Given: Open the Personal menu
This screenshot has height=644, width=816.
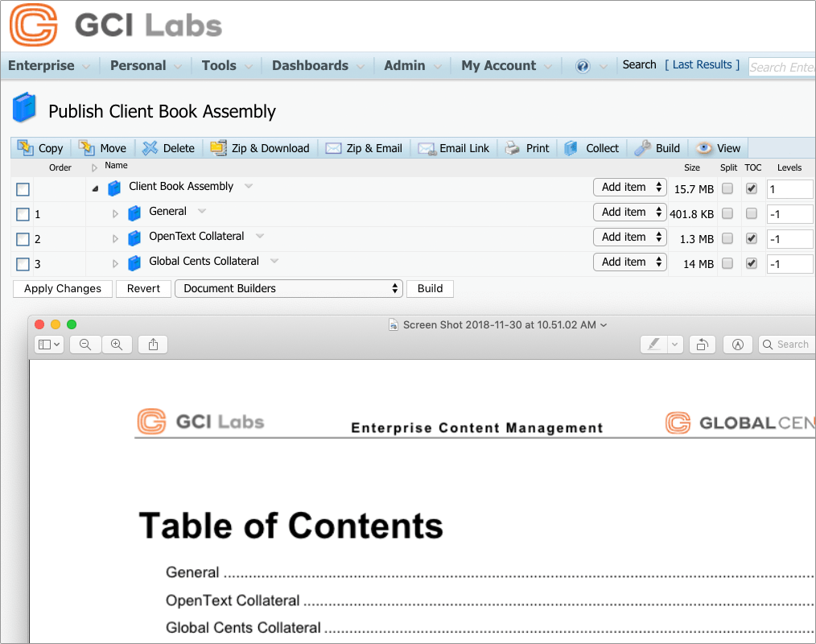Looking at the screenshot, I should pos(146,65).
